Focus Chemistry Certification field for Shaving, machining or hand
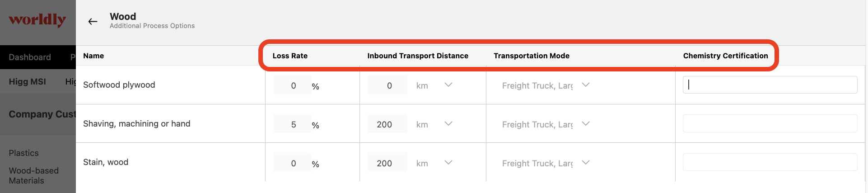This screenshot has width=868, height=193. pyautogui.click(x=770, y=123)
